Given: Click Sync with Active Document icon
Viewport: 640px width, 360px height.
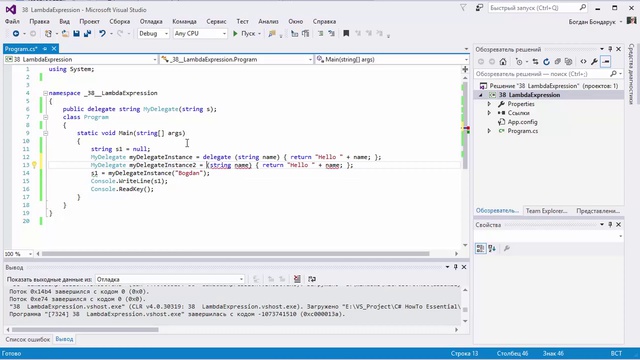Looking at the screenshot, I should pos(535,62).
